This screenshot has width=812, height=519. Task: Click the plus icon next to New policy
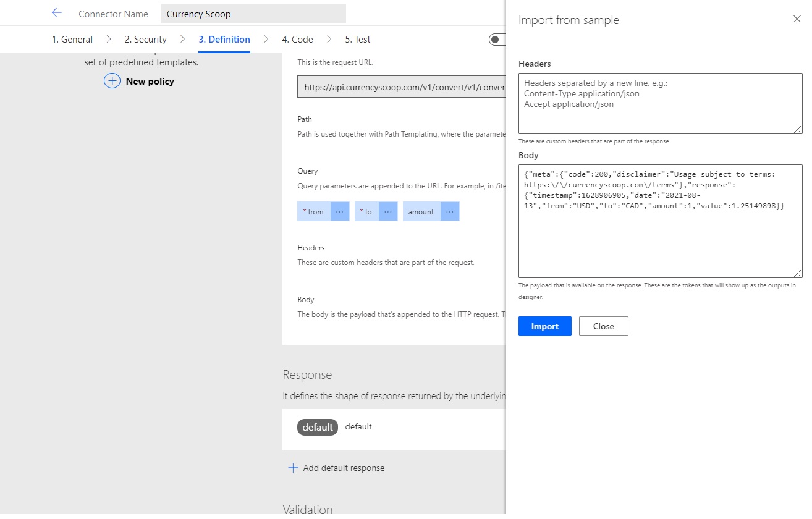112,81
